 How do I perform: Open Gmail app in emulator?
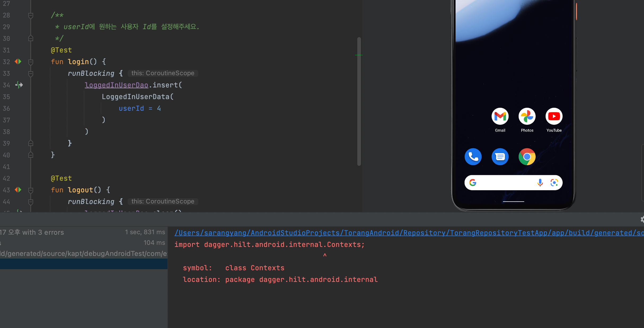click(500, 117)
